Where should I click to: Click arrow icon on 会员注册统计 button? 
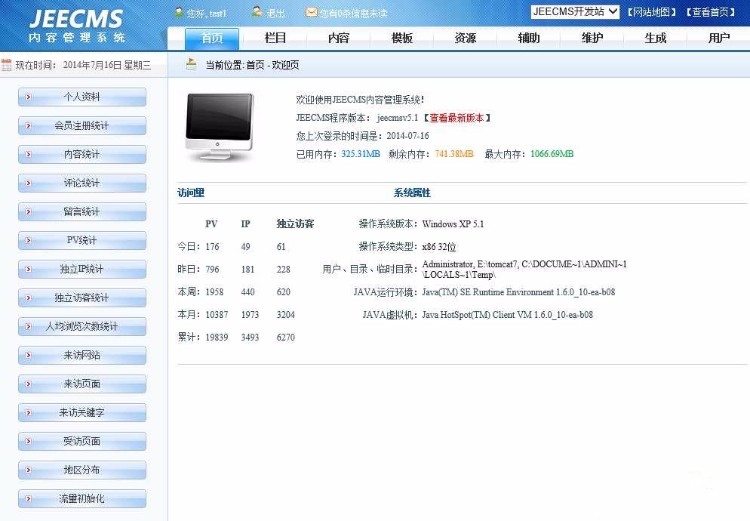[x=28, y=126]
